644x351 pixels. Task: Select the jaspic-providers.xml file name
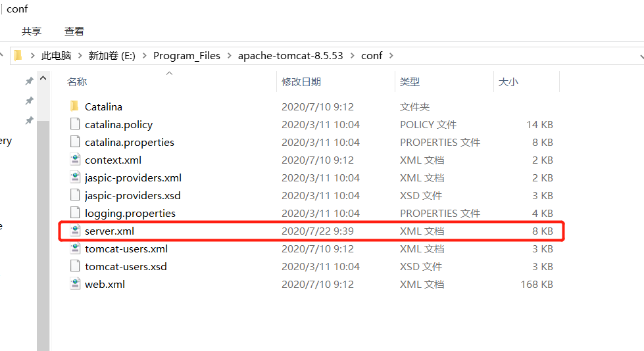click(x=133, y=177)
